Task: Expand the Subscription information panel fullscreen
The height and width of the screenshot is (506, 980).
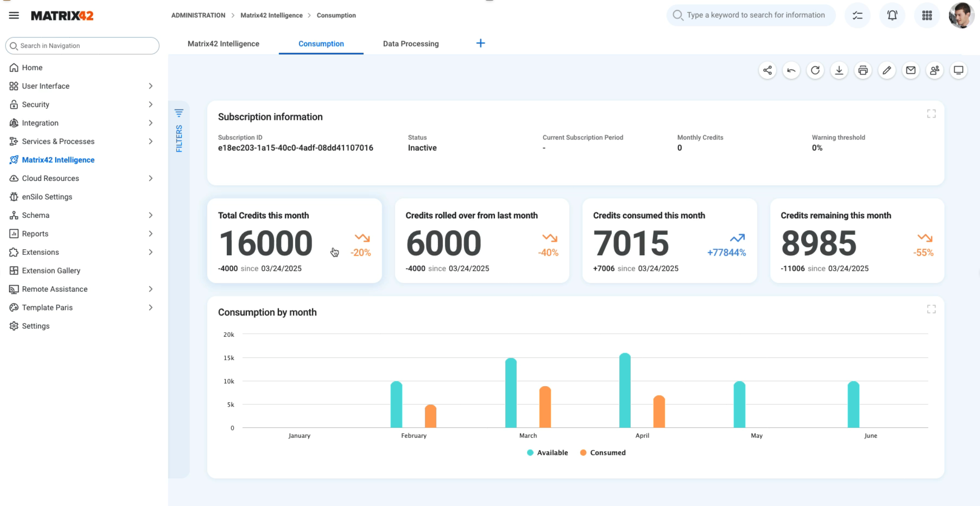Action: (x=931, y=114)
